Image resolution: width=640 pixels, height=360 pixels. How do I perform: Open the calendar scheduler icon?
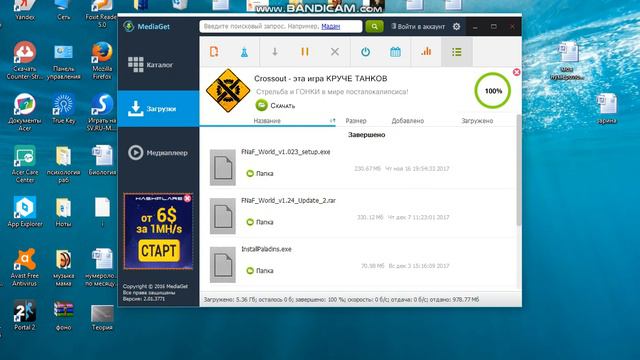click(395, 52)
